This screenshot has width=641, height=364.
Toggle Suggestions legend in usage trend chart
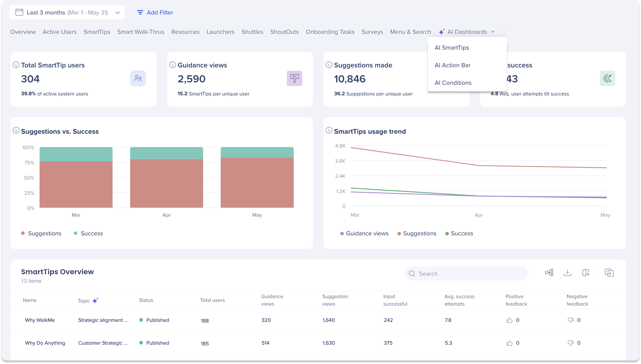pyautogui.click(x=417, y=233)
